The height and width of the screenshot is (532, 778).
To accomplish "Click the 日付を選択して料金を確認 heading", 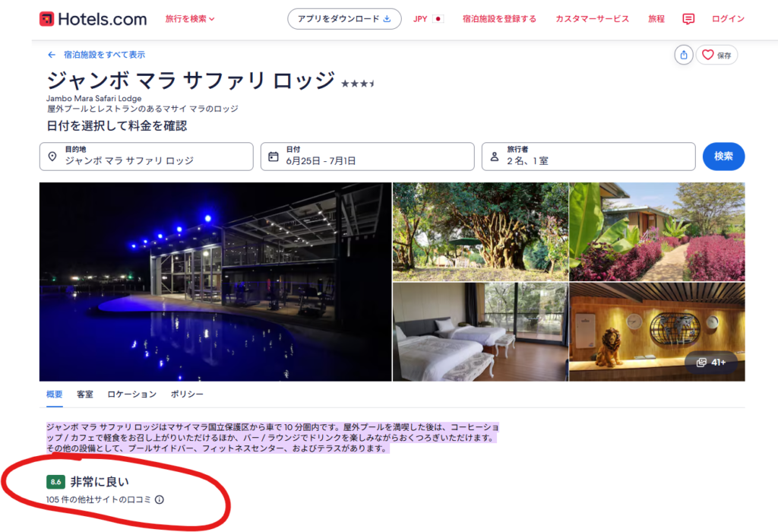I will (116, 126).
